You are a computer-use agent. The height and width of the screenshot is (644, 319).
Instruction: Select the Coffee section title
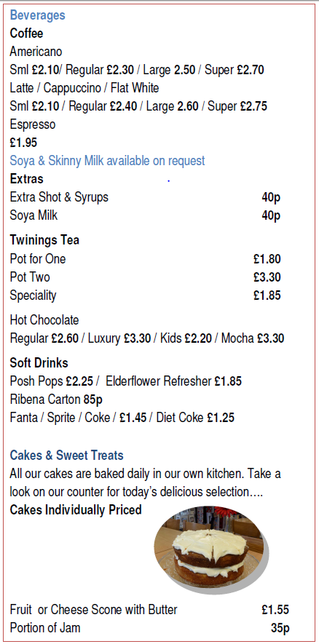pos(26,33)
